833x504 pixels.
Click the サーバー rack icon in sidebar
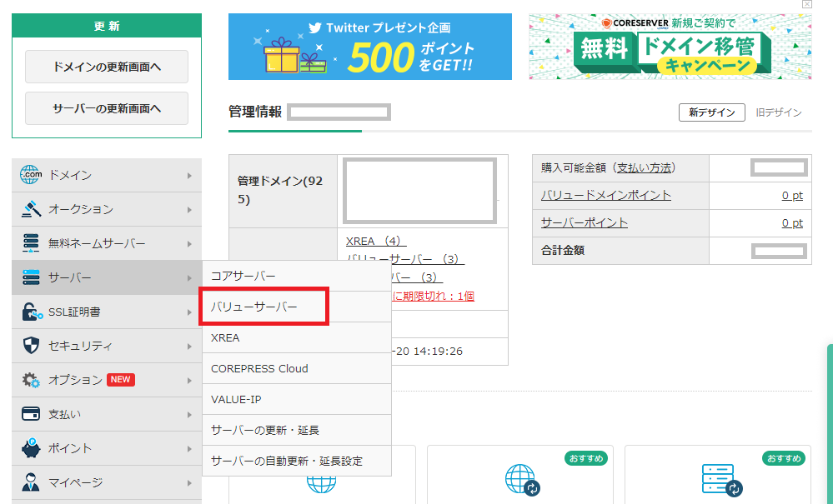(31, 277)
